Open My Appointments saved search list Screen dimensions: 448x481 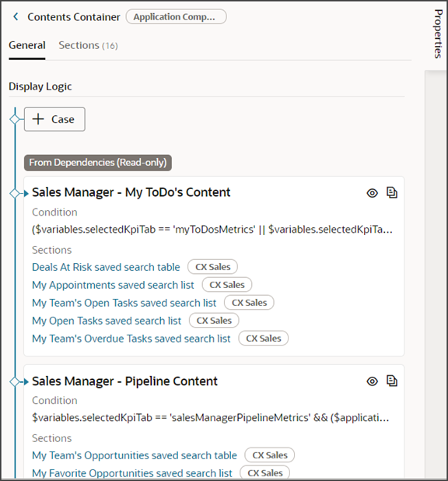[x=113, y=285]
